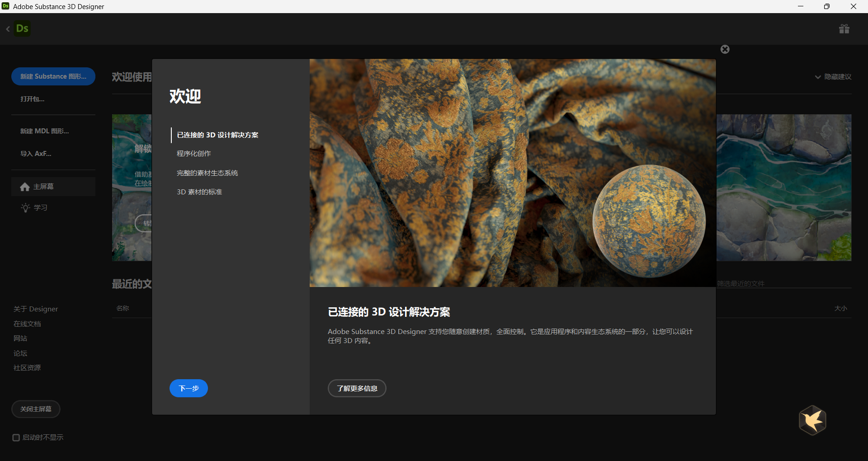Click 打开包... in the sidebar
Viewport: 868px width, 461px height.
pos(32,99)
